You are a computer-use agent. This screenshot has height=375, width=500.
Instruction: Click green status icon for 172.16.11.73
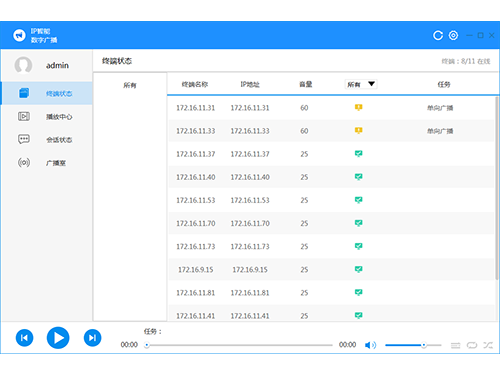coord(358,246)
